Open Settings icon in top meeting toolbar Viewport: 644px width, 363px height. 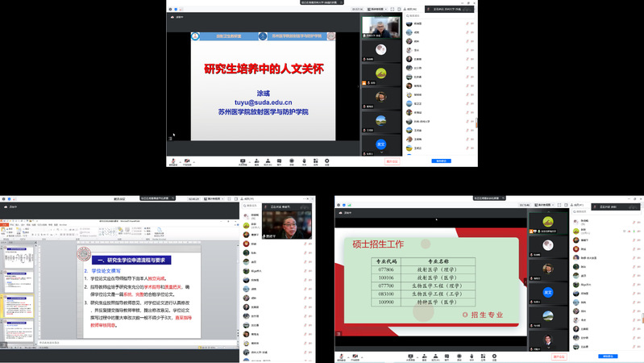click(x=327, y=161)
